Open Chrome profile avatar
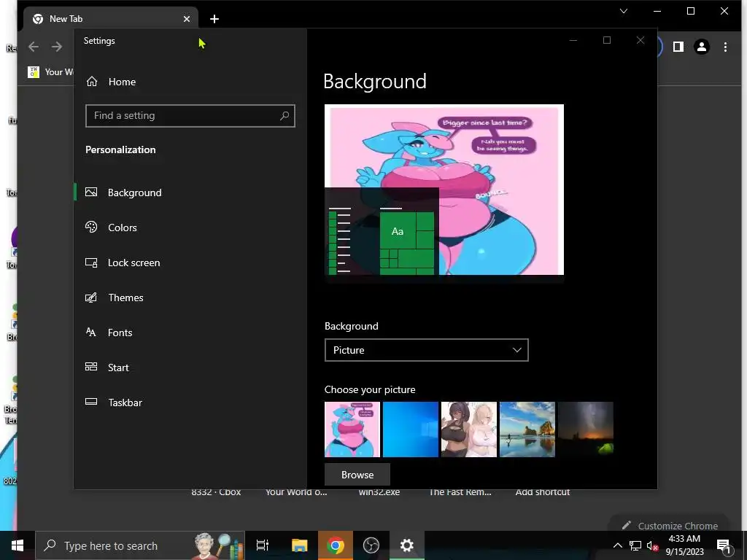This screenshot has width=747, height=560. click(702, 47)
